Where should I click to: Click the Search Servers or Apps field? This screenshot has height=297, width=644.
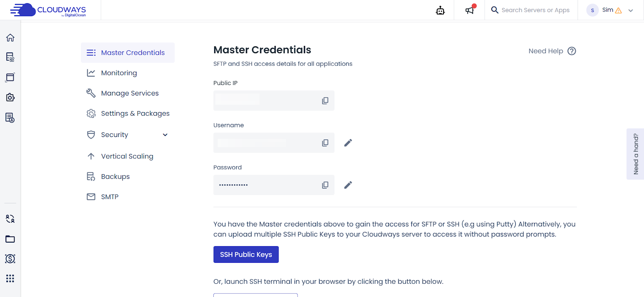pyautogui.click(x=535, y=10)
